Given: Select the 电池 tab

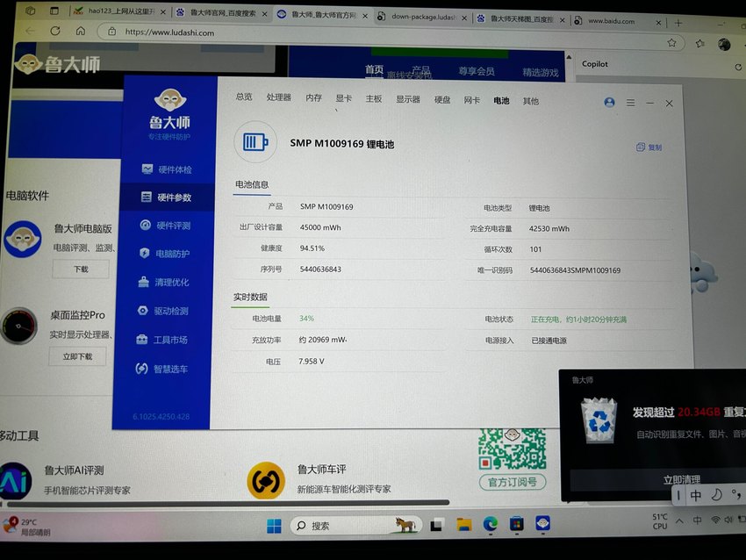Looking at the screenshot, I should tap(501, 100).
